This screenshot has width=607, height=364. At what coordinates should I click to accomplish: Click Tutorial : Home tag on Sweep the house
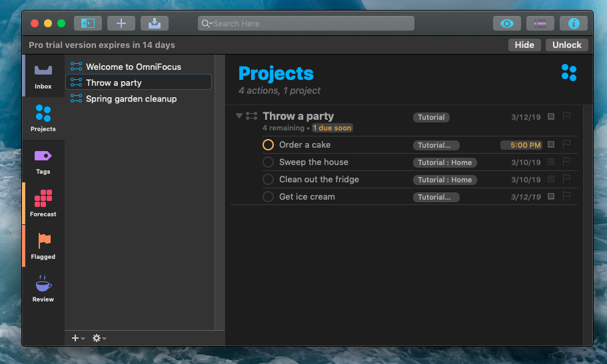pyautogui.click(x=445, y=162)
